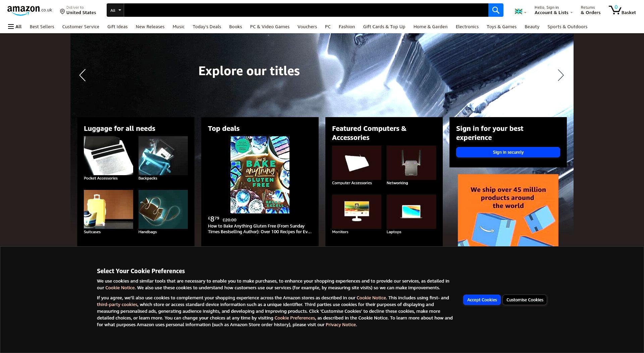Open New Releases in the nav bar
Viewport: 644px width, 353px height.
point(150,27)
